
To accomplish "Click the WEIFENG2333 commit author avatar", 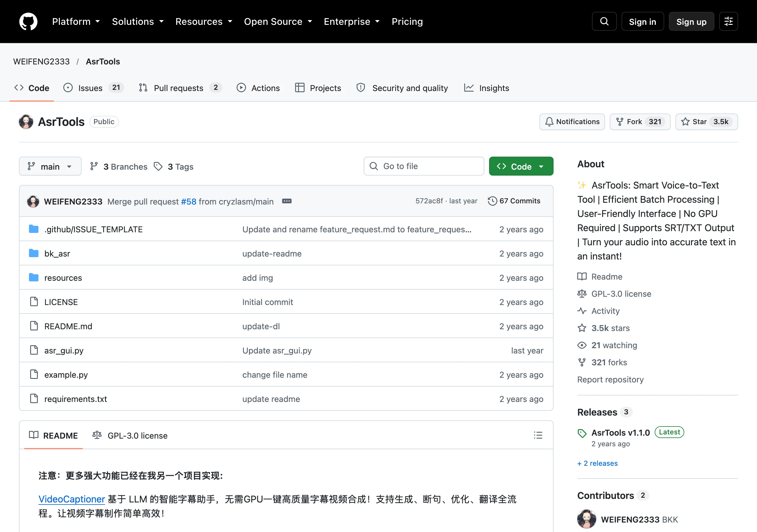I will 33,201.
